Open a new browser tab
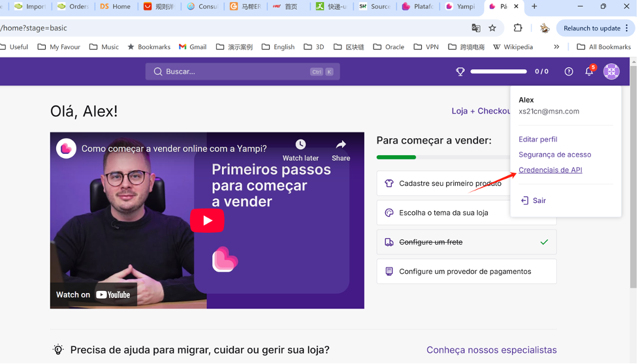The width and height of the screenshot is (638, 364). point(534,6)
